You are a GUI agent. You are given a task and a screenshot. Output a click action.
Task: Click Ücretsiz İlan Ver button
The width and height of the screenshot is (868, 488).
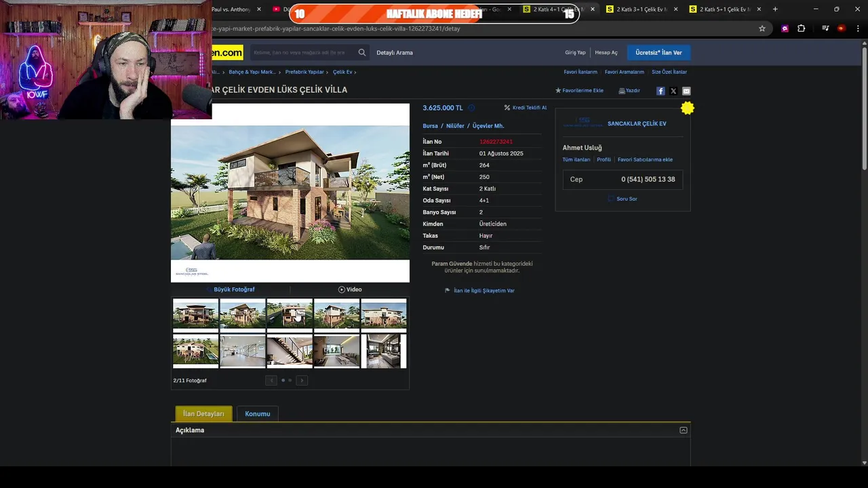tap(658, 52)
